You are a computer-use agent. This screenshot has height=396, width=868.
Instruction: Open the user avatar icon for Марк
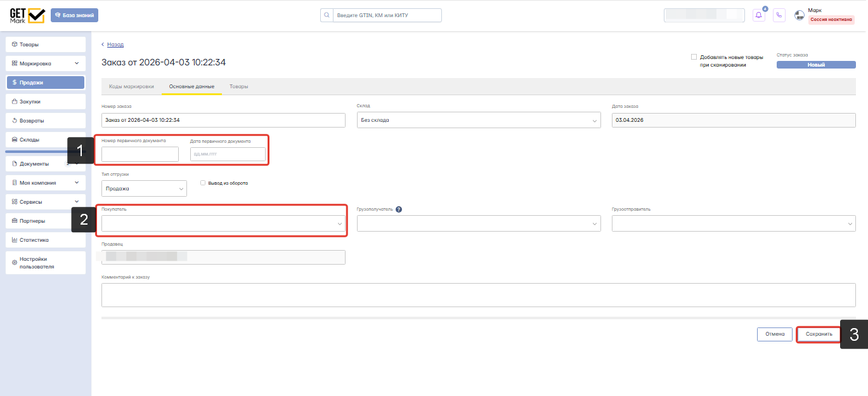pos(800,15)
